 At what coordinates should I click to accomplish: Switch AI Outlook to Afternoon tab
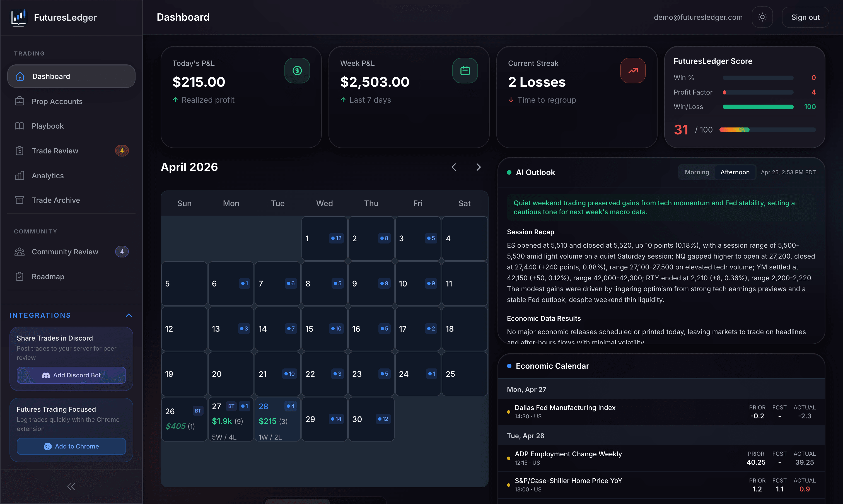tap(735, 172)
